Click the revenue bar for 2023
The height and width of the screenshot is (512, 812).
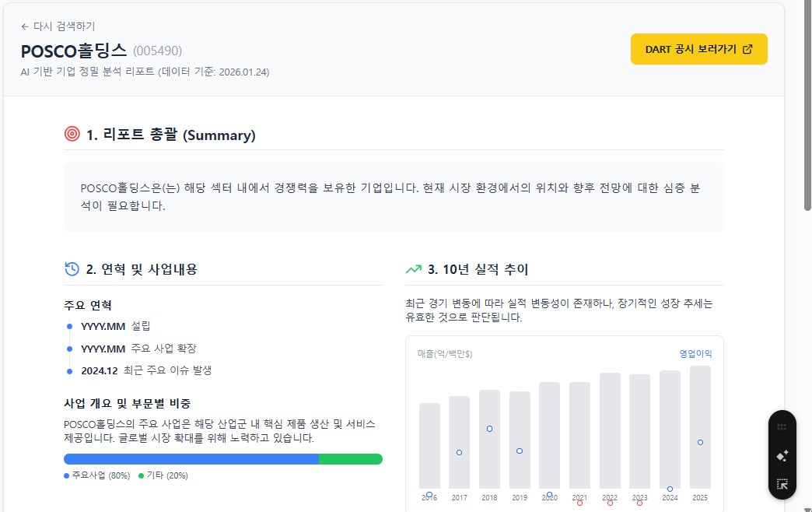639,432
